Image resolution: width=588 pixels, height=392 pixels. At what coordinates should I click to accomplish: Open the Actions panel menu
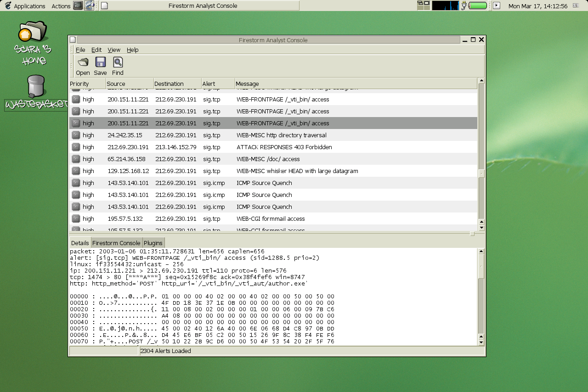point(61,6)
